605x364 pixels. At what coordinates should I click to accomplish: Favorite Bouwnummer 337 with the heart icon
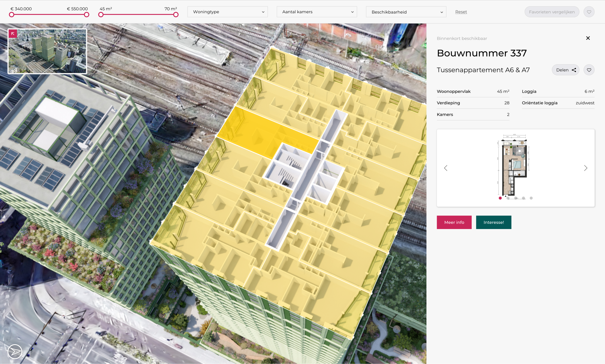(589, 70)
